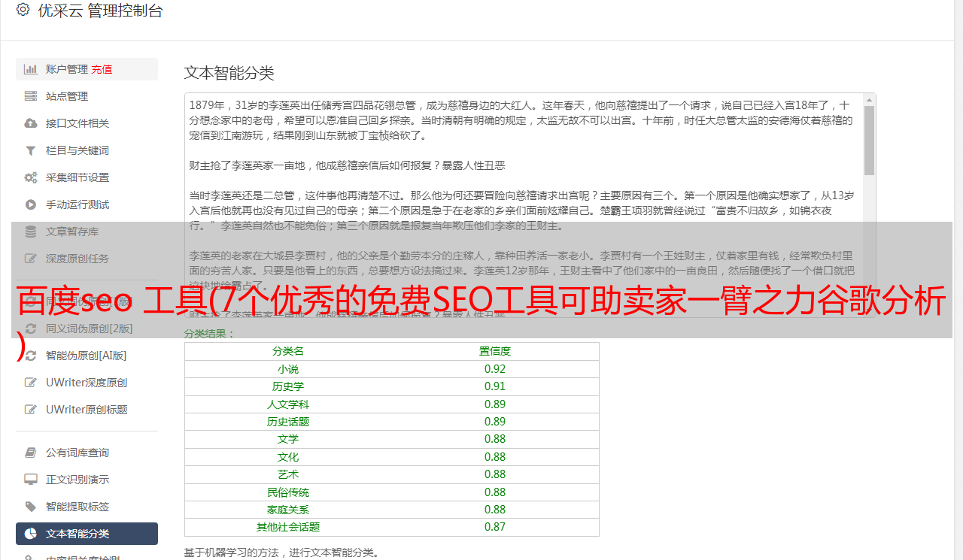Select the active 文本智能分类 menu item
Image resolution: width=963 pixels, height=560 pixels.
[x=87, y=534]
